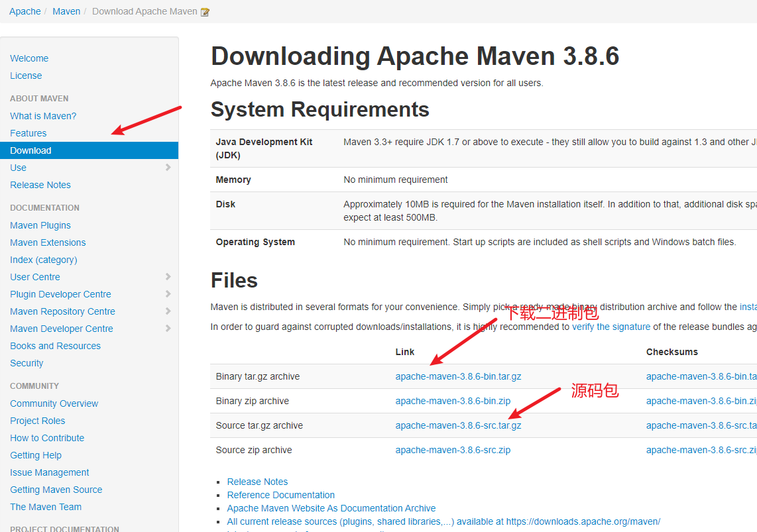Open Maven Repository Centre link
Viewport: 757px width, 532px height.
click(x=63, y=311)
